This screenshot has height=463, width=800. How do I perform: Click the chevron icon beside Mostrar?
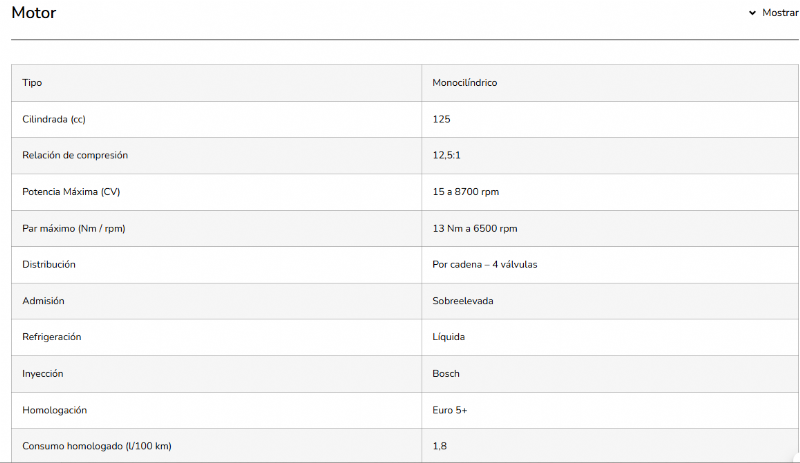click(752, 13)
